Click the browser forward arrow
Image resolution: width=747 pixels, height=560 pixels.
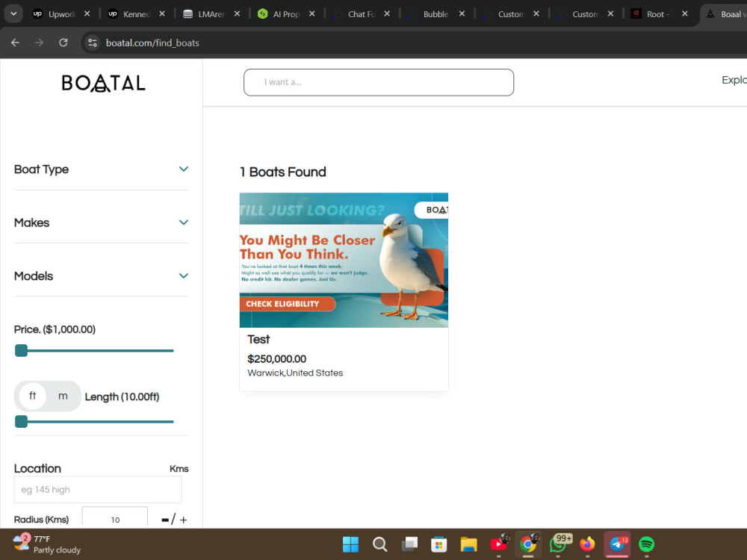pyautogui.click(x=39, y=43)
